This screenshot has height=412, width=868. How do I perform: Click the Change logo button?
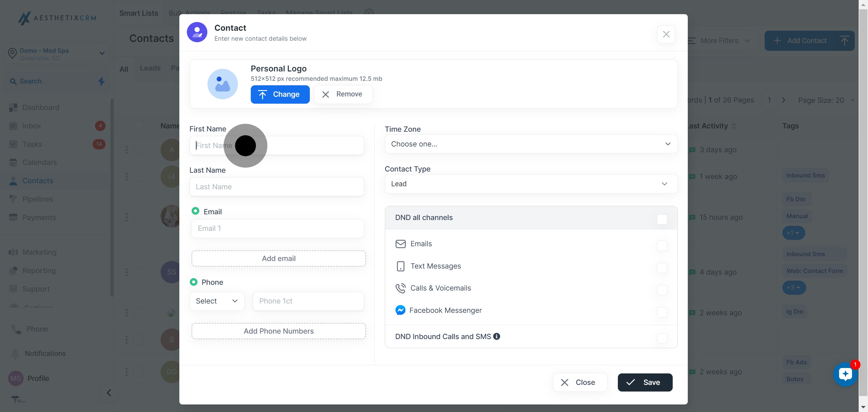280,94
